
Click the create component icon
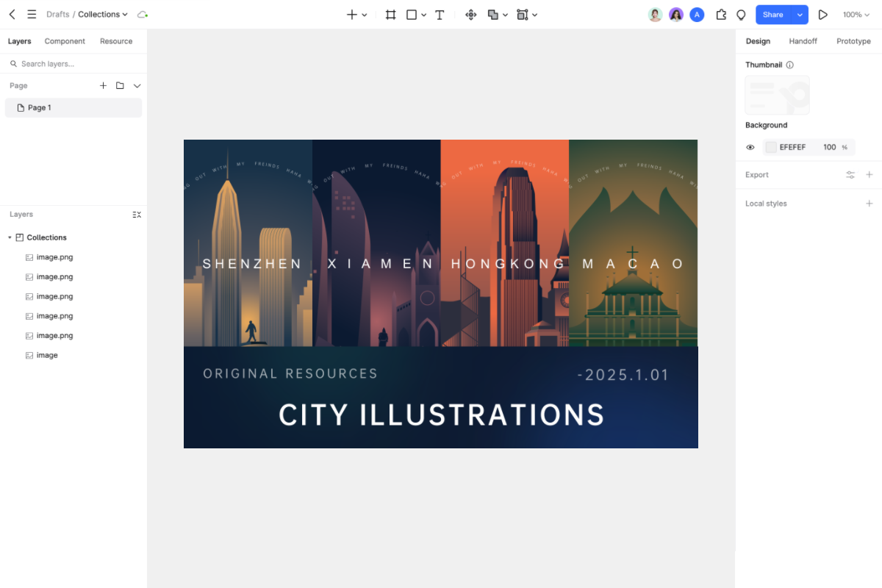[471, 15]
